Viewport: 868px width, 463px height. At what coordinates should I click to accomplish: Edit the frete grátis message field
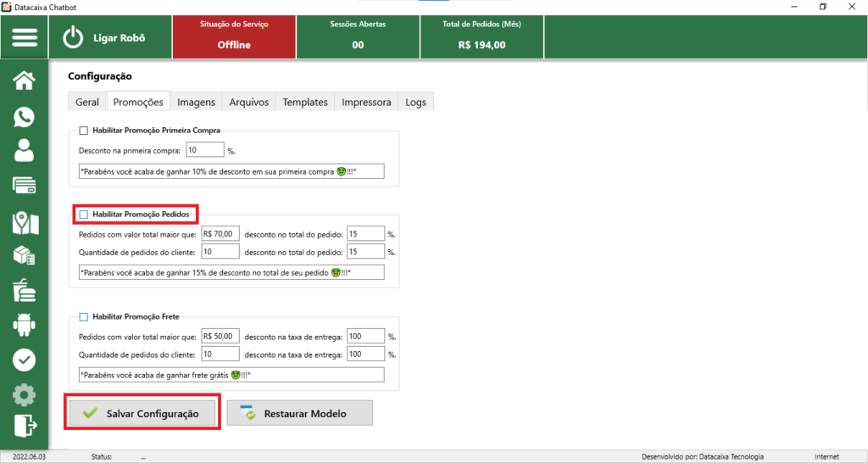click(x=231, y=375)
